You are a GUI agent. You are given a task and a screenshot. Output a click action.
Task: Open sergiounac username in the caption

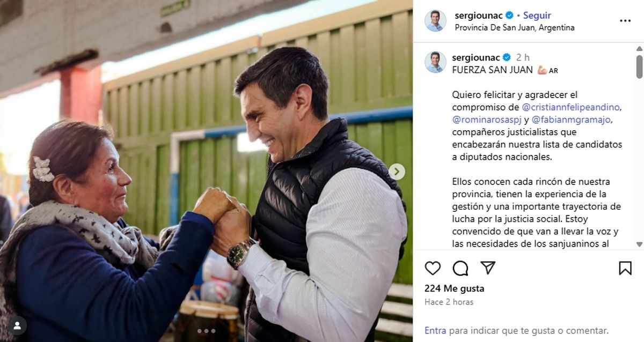tap(476, 57)
